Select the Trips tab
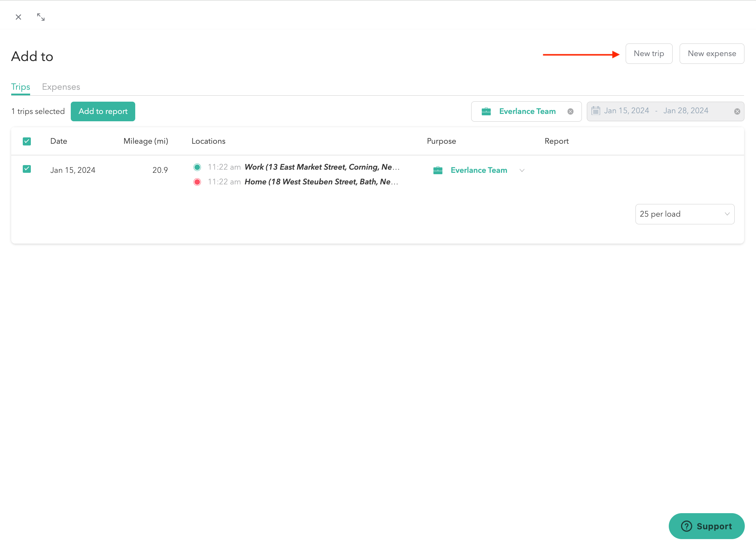 tap(20, 87)
